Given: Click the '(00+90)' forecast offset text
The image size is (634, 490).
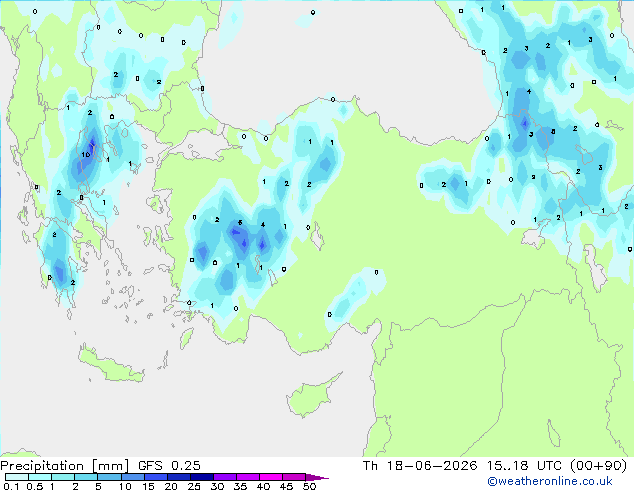Looking at the screenshot, I should [598, 466].
